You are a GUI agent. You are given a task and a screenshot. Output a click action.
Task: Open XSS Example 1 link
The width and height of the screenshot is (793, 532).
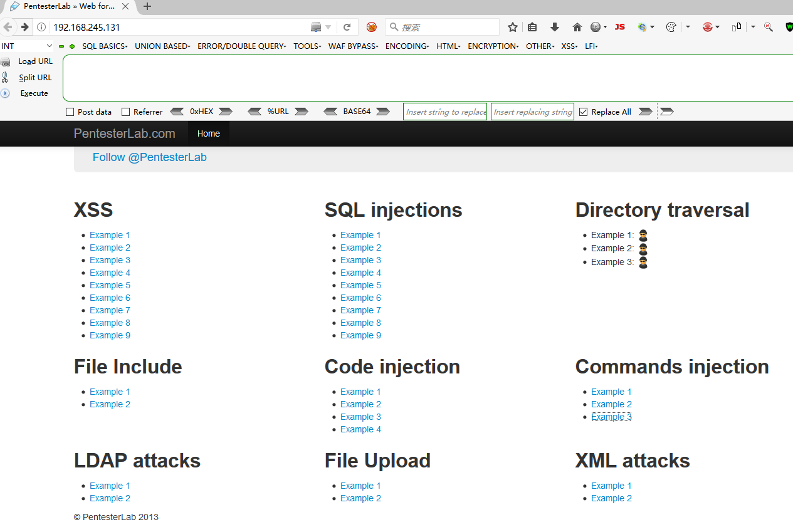(110, 235)
